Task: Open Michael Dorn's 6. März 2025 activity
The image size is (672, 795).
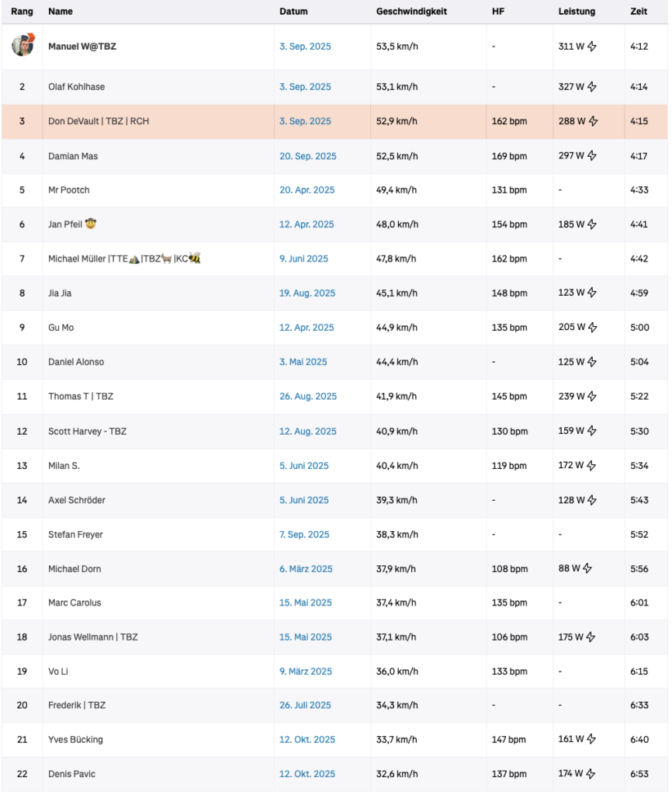Action: [x=306, y=569]
